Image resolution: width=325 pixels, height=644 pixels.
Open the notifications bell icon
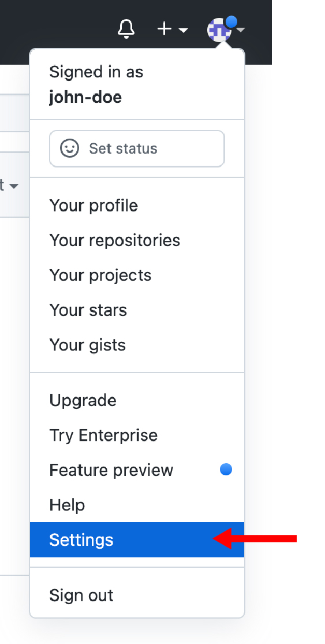126,29
